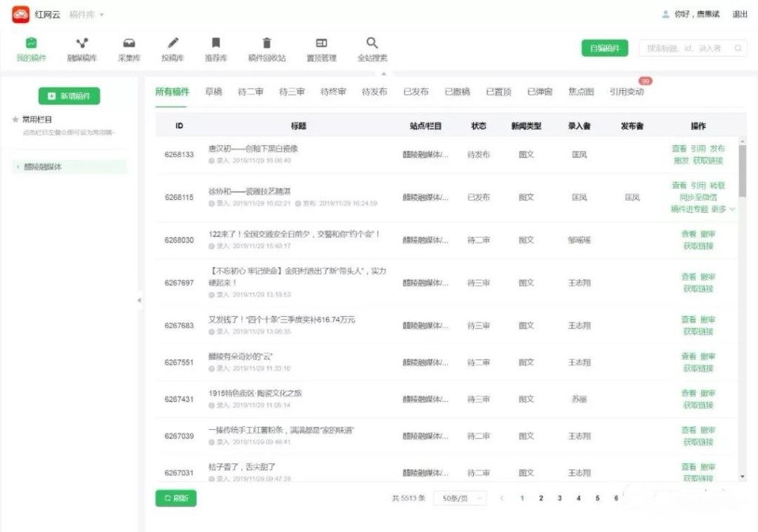The height and width of the screenshot is (532, 758).
Task: Click the 红网云 logo icon
Action: 21,14
